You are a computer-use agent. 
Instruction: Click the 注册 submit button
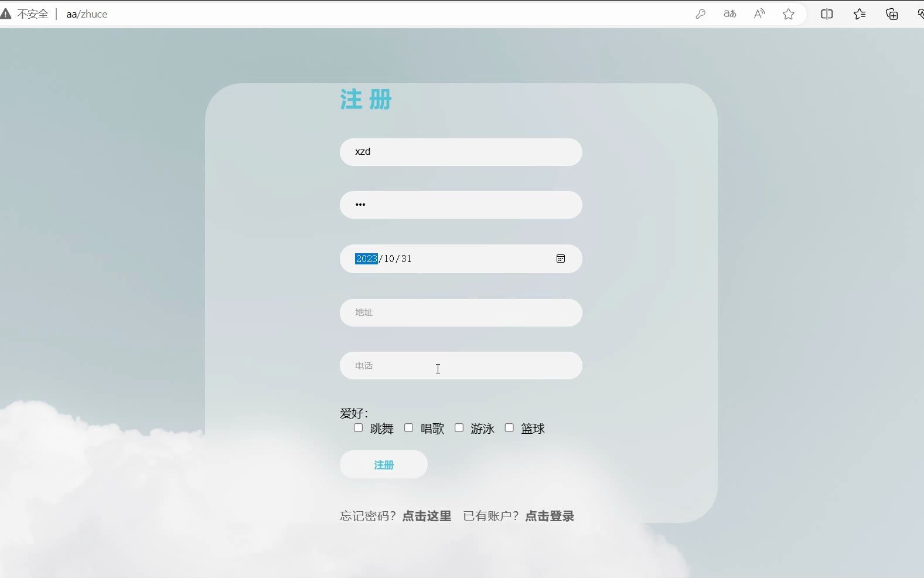(384, 464)
